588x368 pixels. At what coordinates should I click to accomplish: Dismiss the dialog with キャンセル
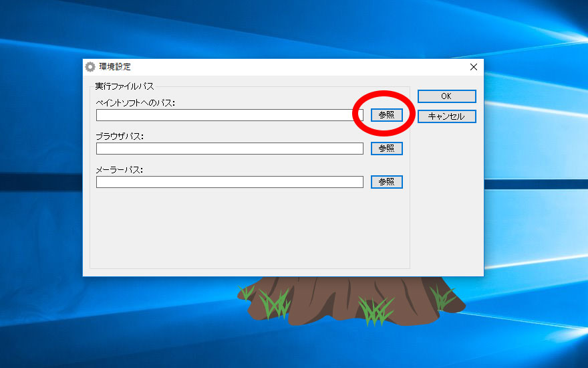click(x=446, y=116)
